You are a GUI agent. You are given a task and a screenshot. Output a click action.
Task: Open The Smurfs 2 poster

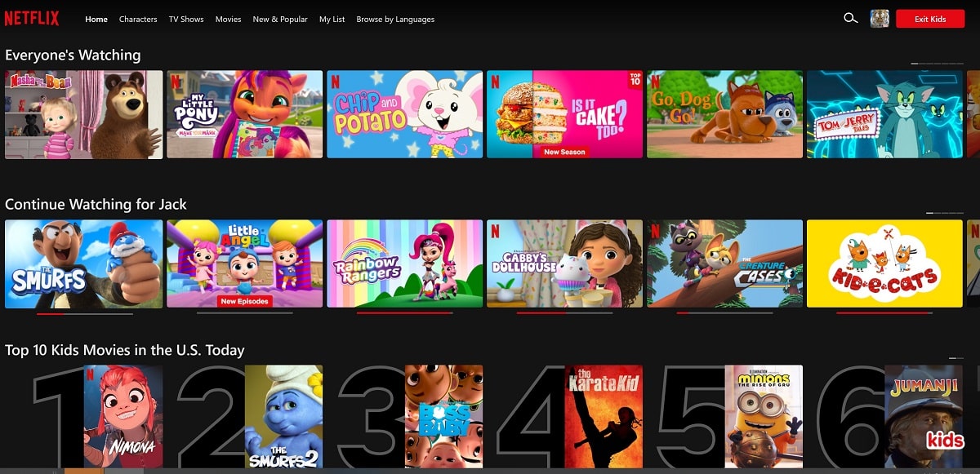point(283,417)
